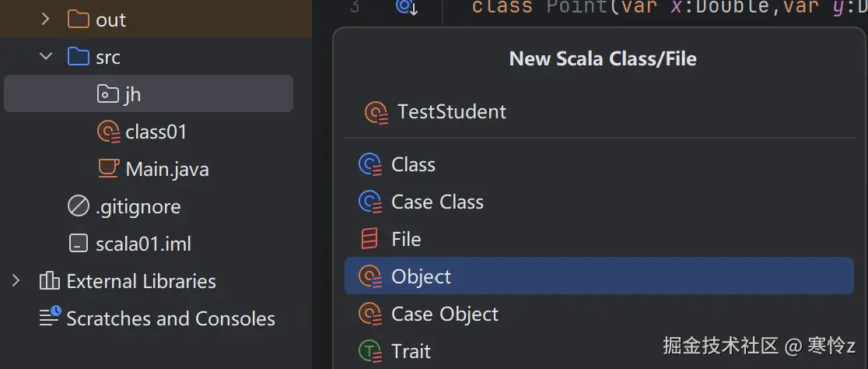Select Trait as the file kind
This screenshot has height=369, width=868.
click(411, 352)
